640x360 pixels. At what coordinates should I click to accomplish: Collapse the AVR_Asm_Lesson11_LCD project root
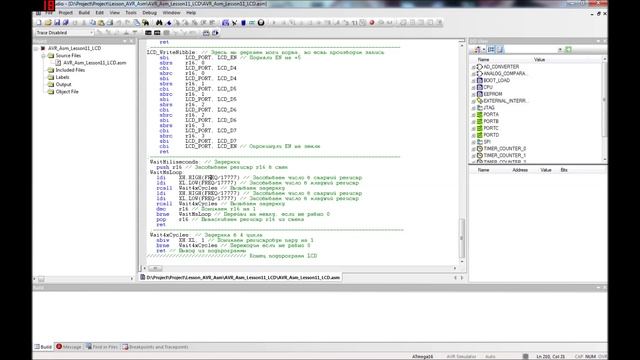click(36, 48)
